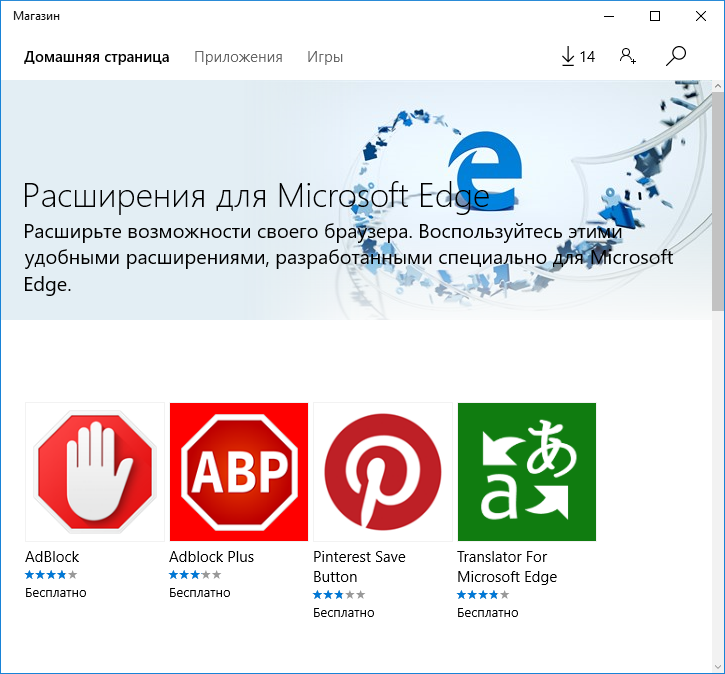Screen dimensions: 725x674
Task: Click the Translator star rating
Action: click(483, 595)
